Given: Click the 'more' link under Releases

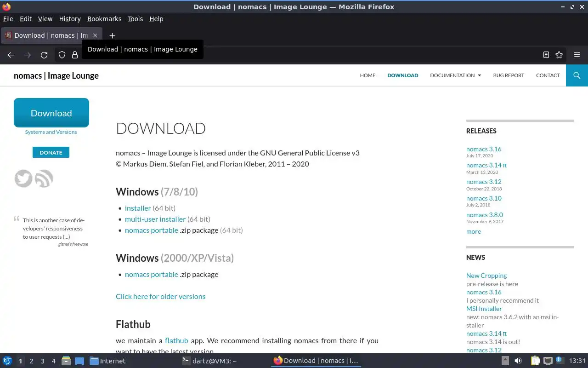Looking at the screenshot, I should 474,231.
